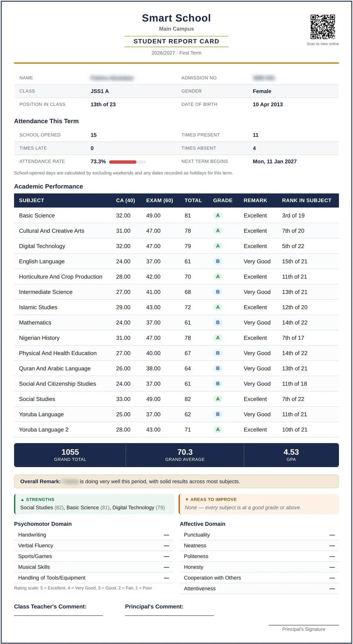This screenshot has width=353, height=644.
Task: Click the GPA value '4.53'
Action: click(291, 452)
